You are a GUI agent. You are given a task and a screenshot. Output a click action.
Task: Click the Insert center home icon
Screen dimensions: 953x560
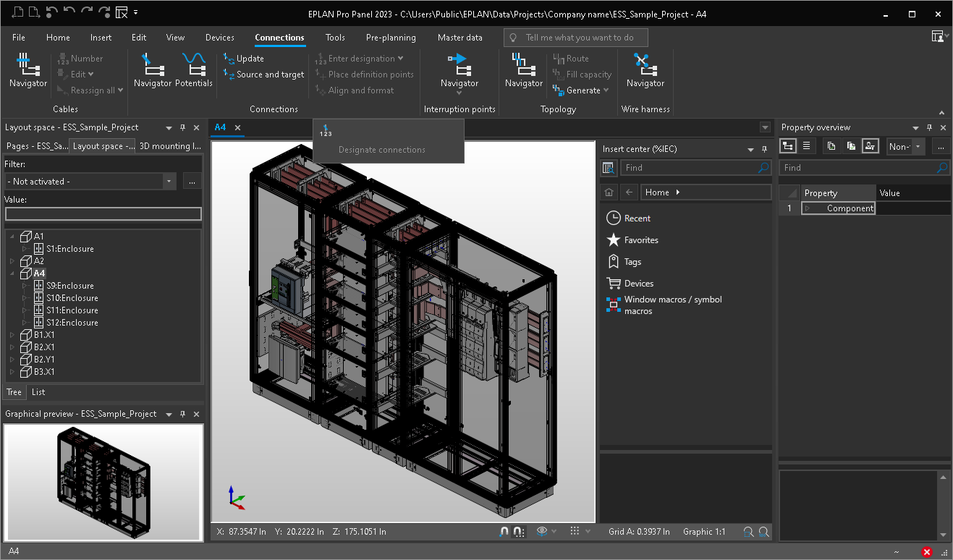(609, 192)
